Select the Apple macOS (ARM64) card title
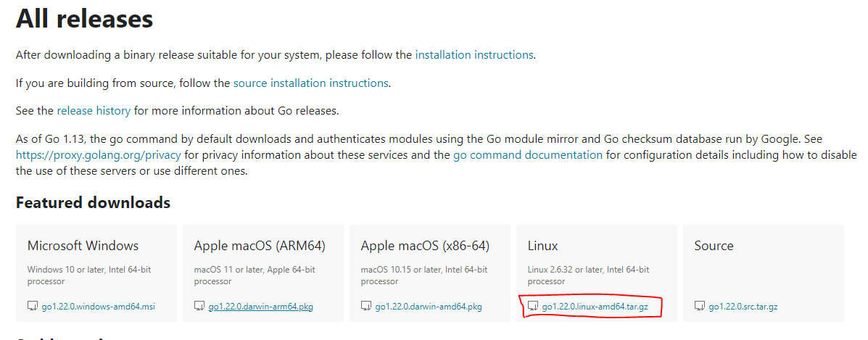 pos(260,246)
